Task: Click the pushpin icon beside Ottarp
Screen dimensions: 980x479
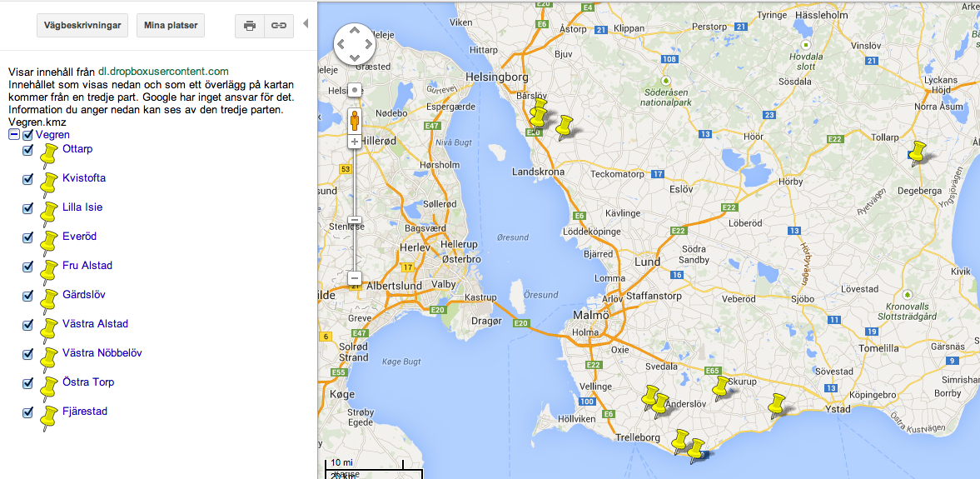Action: click(x=48, y=157)
